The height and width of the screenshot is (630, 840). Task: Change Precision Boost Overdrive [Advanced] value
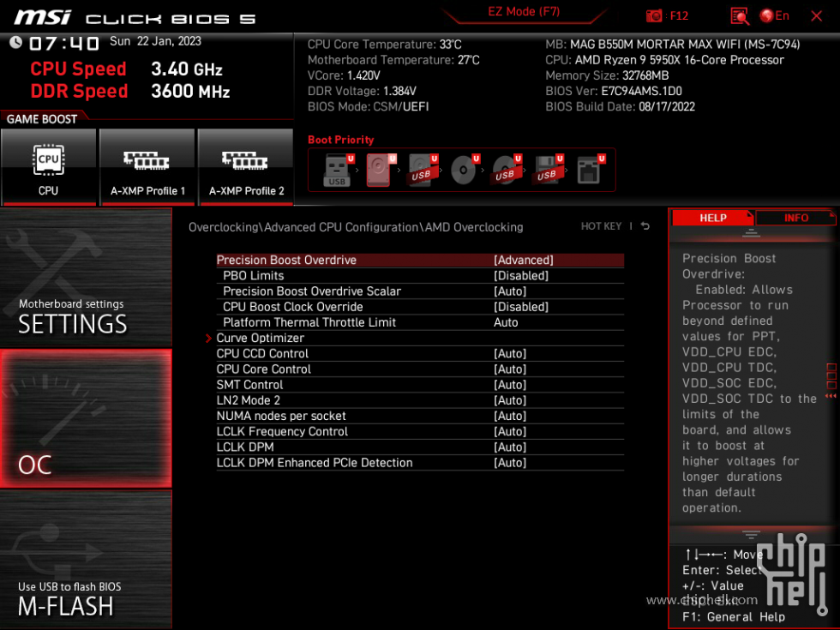click(524, 260)
